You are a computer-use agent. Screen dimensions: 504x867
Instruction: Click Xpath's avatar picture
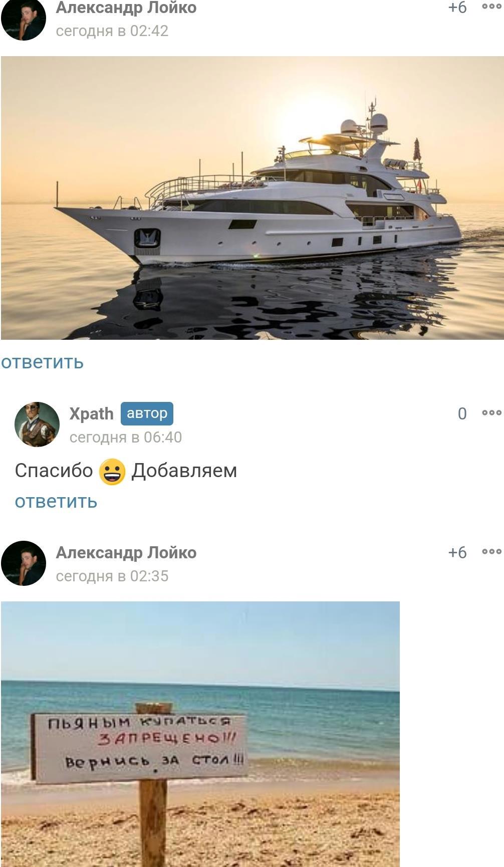[37, 424]
